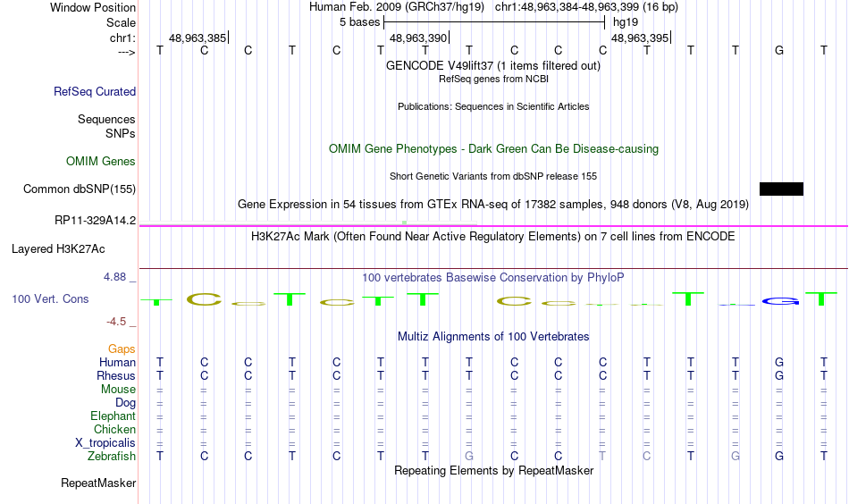Click Repeating Elements by RepeatMasker title
This screenshot has width=849, height=504.
[493, 470]
